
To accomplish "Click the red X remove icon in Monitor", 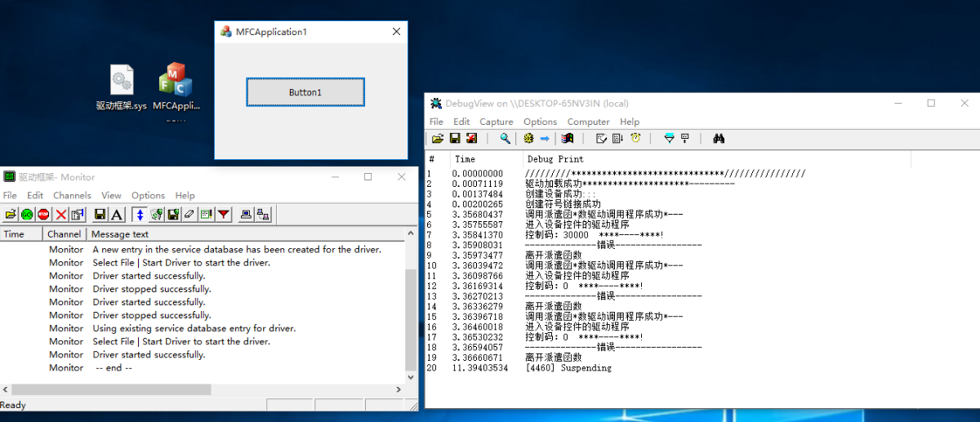I will [x=60, y=215].
